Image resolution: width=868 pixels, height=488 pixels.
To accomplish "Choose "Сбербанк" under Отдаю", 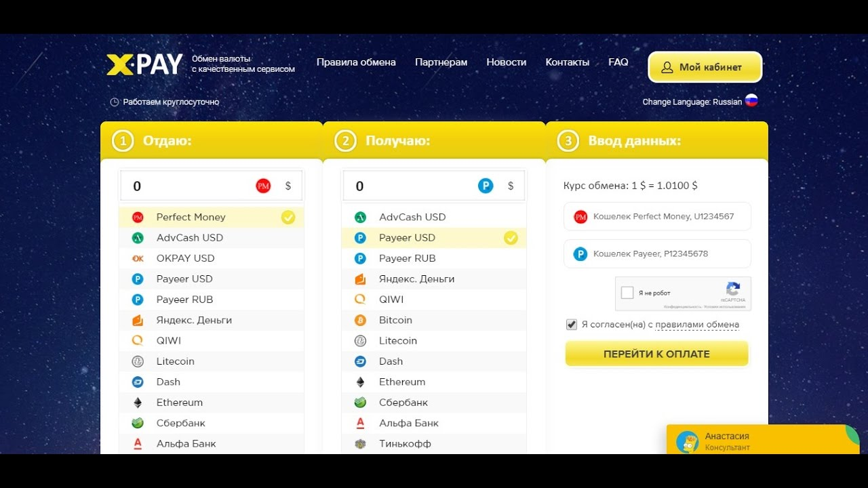I will (x=212, y=423).
